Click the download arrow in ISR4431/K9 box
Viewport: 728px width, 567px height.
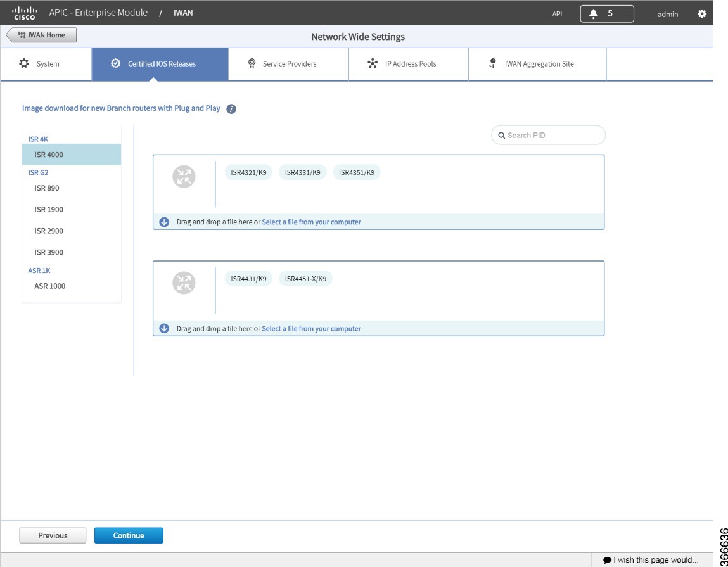pyautogui.click(x=164, y=328)
